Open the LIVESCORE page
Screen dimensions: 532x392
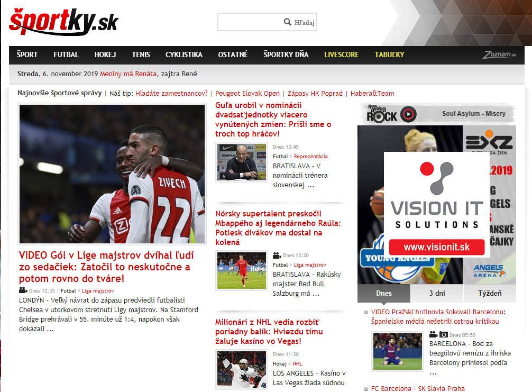(x=341, y=54)
